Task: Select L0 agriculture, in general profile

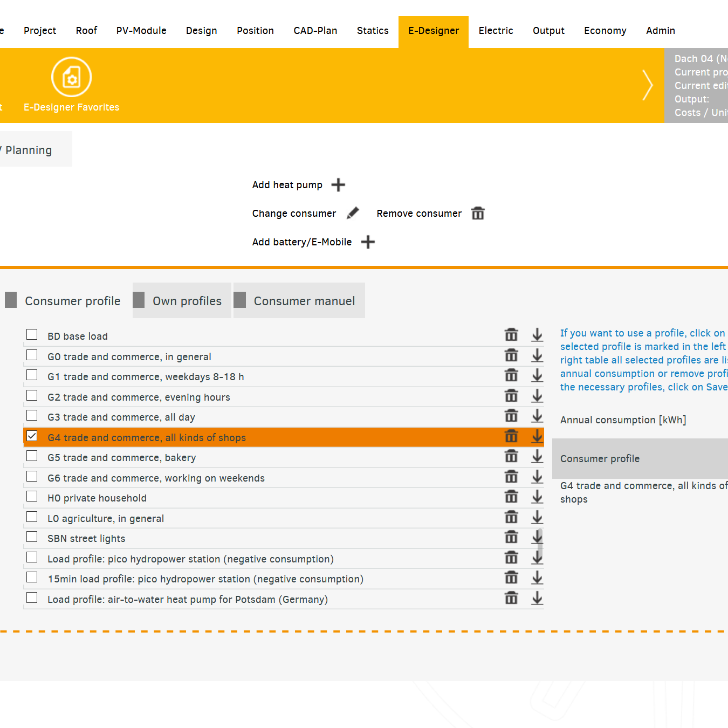Action: pyautogui.click(x=32, y=517)
